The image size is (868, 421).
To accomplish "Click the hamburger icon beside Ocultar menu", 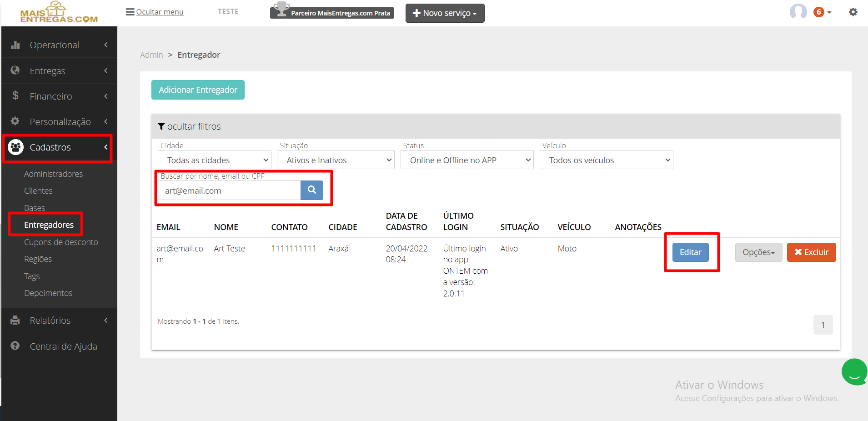I will (130, 12).
